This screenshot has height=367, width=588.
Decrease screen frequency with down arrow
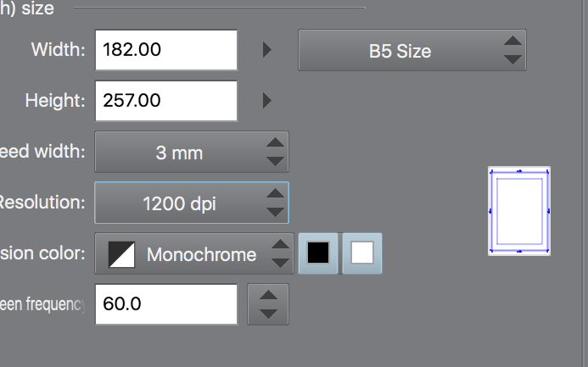[x=268, y=314]
